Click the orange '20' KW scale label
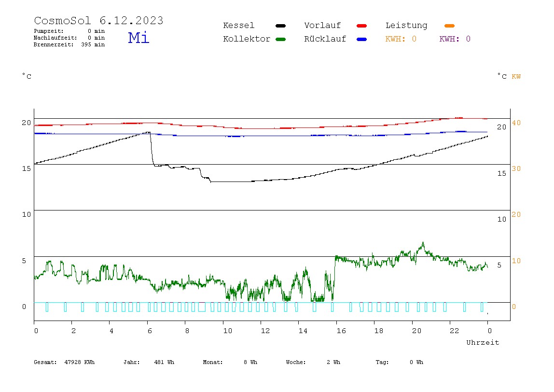The height and width of the screenshot is (392, 554). point(516,214)
